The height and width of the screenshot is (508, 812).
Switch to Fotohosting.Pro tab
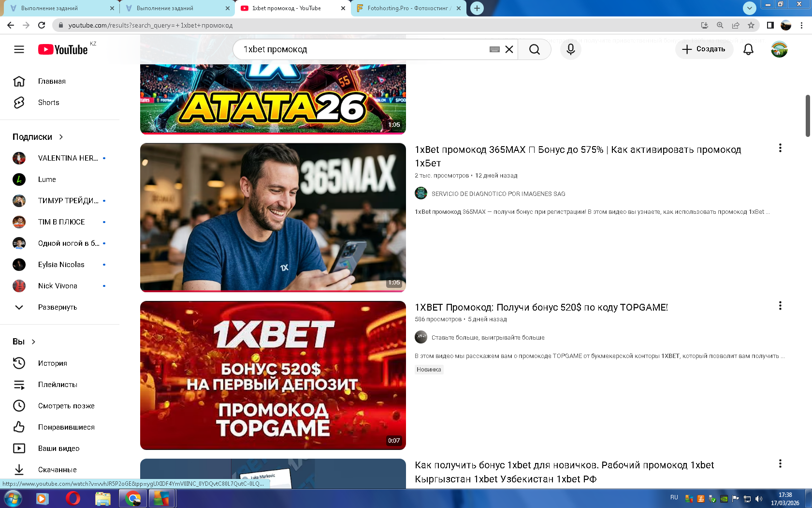point(408,8)
